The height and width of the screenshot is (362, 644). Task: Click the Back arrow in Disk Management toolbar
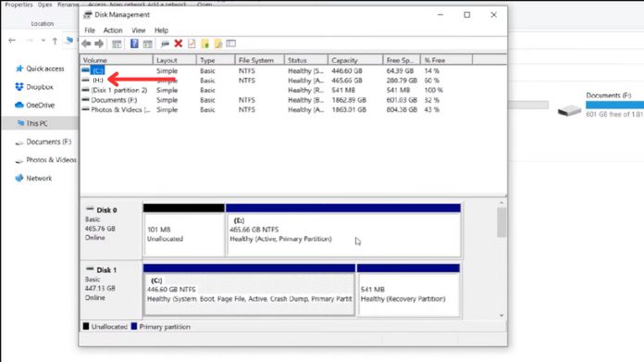(86, 44)
